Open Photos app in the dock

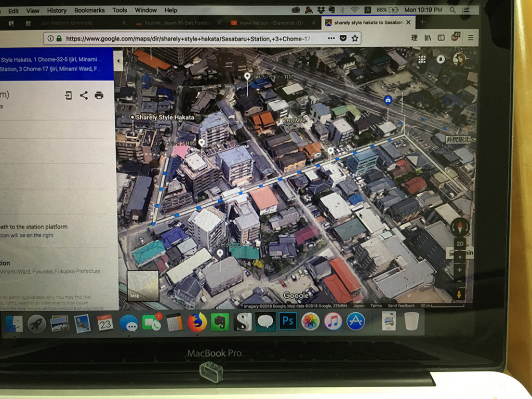click(310, 321)
